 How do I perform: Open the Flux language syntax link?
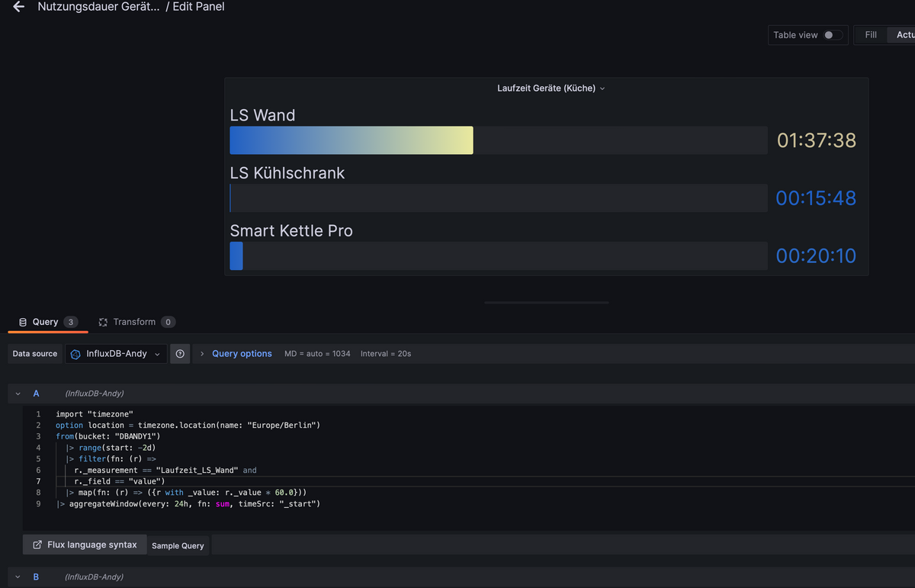[x=85, y=545]
